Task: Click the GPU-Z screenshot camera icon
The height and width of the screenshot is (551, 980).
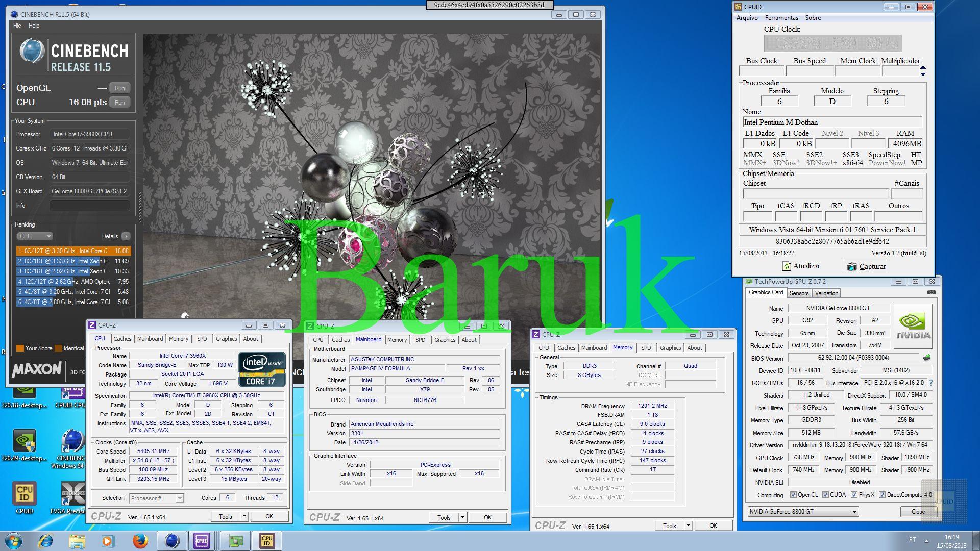Action: click(931, 292)
